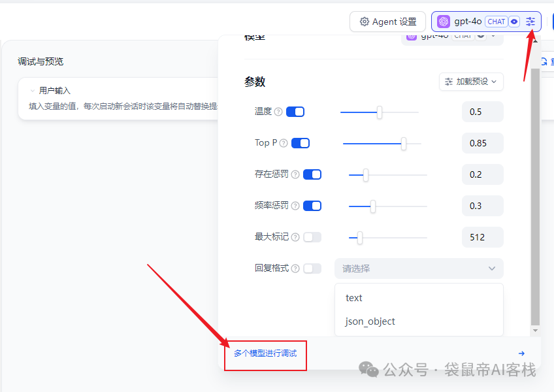Viewport: 554px width, 392px height.
Task: Click the 多个模型进行调试 link
Action: point(265,353)
